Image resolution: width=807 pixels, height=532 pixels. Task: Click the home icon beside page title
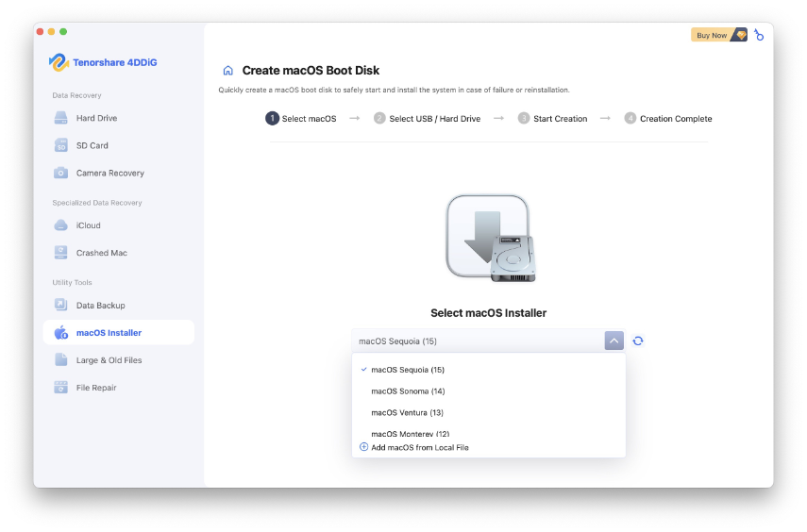pyautogui.click(x=228, y=71)
